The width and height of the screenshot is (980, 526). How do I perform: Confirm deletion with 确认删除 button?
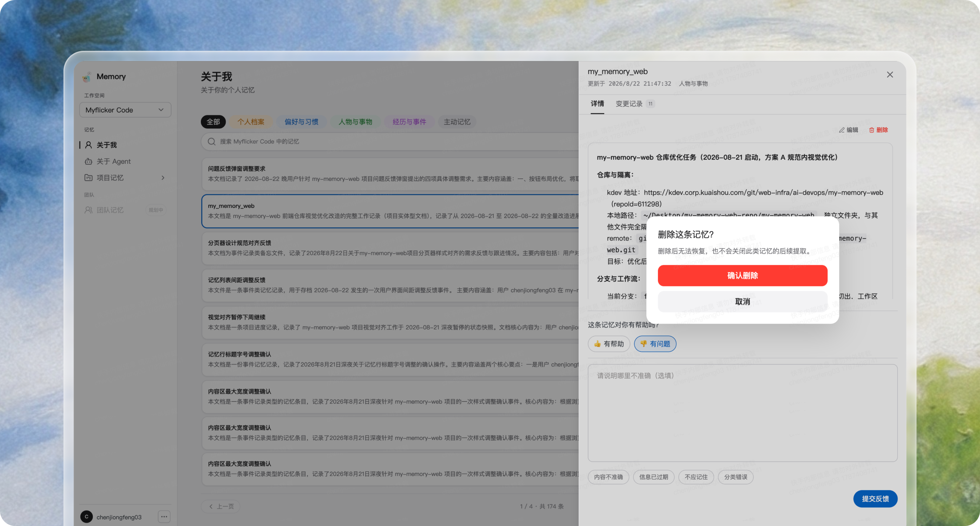coord(743,276)
